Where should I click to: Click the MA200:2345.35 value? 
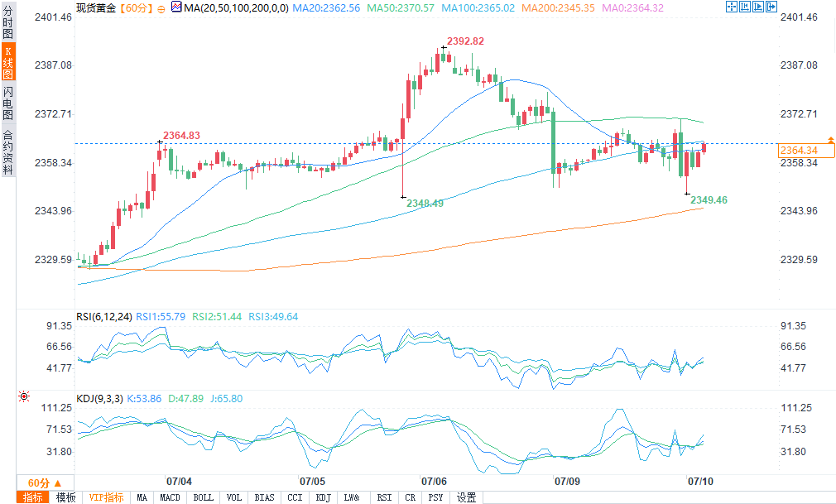coord(558,8)
